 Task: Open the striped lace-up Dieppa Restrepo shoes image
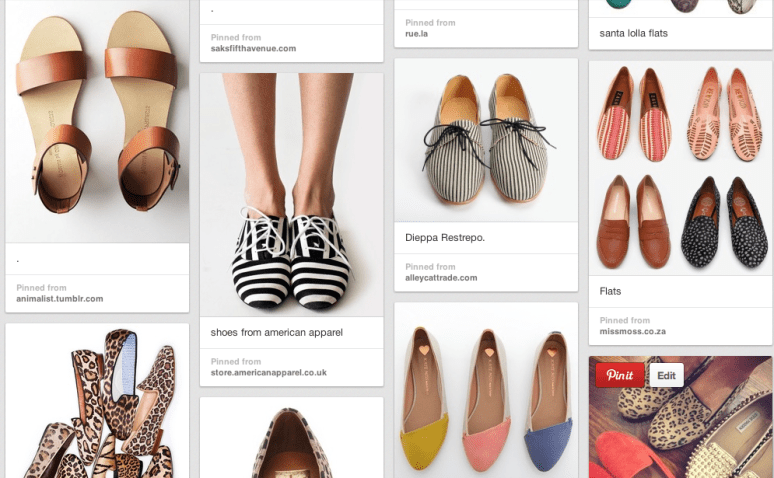[486, 140]
